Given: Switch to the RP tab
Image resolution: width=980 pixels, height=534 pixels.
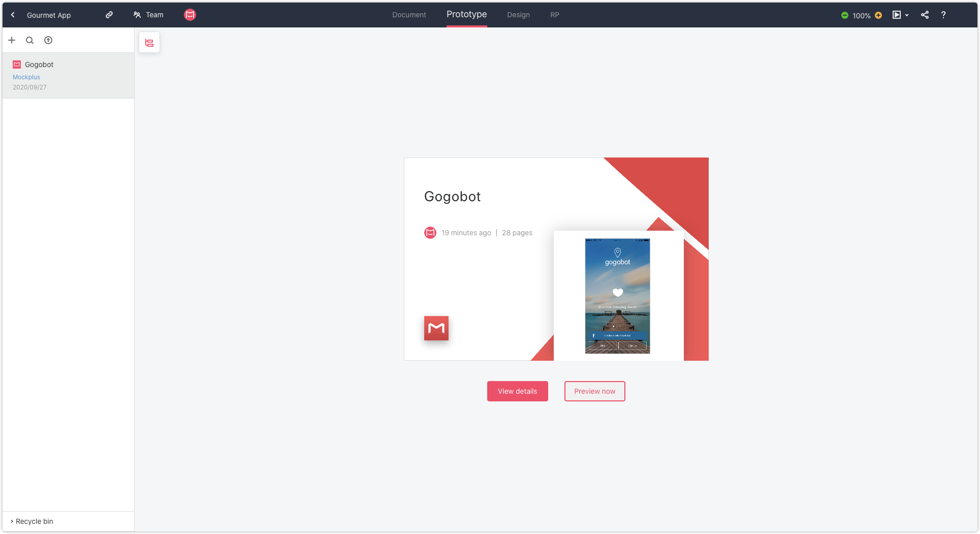Looking at the screenshot, I should tap(555, 15).
